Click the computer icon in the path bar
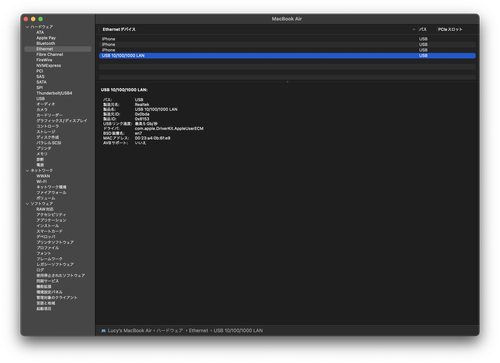The width and height of the screenshot is (500, 363). 103,331
